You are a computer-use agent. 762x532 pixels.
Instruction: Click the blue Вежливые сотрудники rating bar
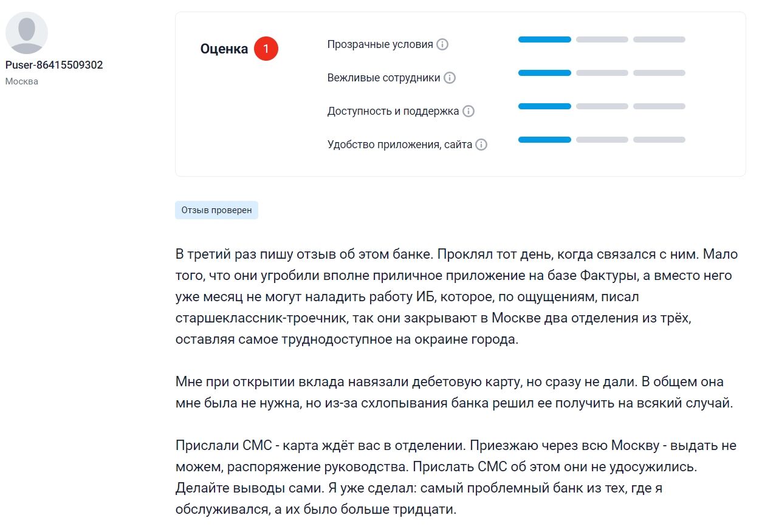[544, 73]
